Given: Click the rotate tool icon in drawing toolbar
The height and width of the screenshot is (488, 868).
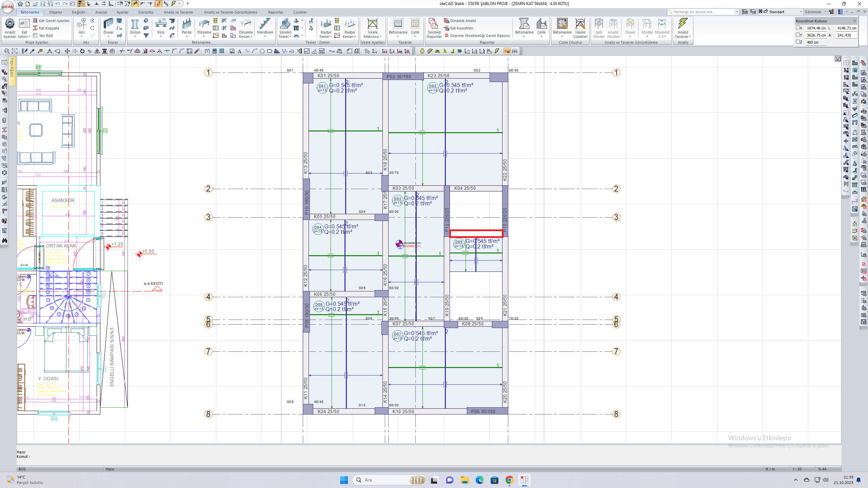Looking at the screenshot, I should point(82,51).
